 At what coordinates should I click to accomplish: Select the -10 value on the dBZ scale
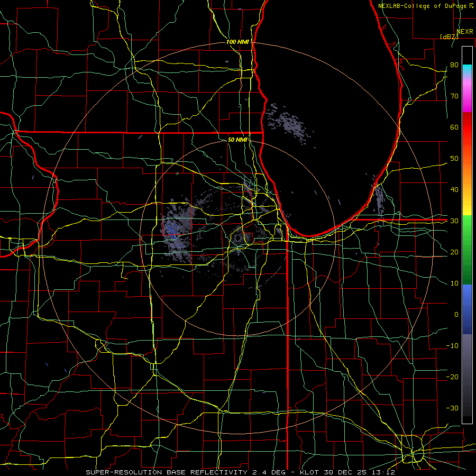452,346
